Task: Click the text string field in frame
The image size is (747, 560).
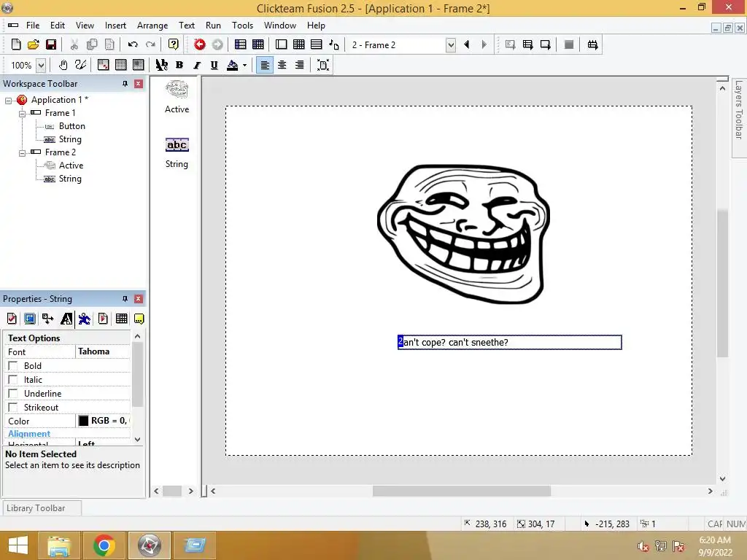Action: [509, 343]
